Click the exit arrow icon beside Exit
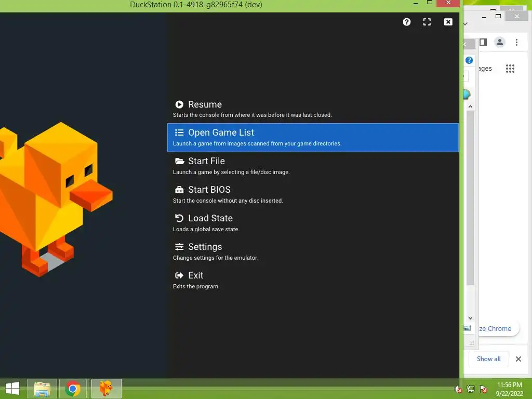This screenshot has width=532, height=399. click(179, 275)
